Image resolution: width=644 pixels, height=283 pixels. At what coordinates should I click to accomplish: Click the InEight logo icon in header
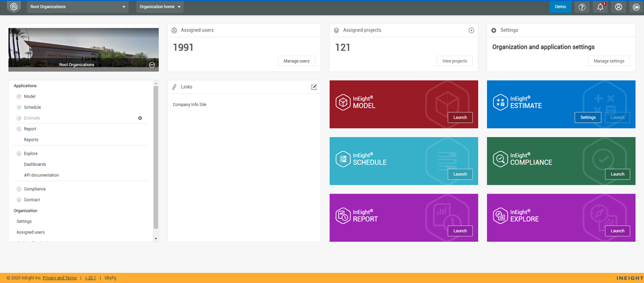point(13,7)
